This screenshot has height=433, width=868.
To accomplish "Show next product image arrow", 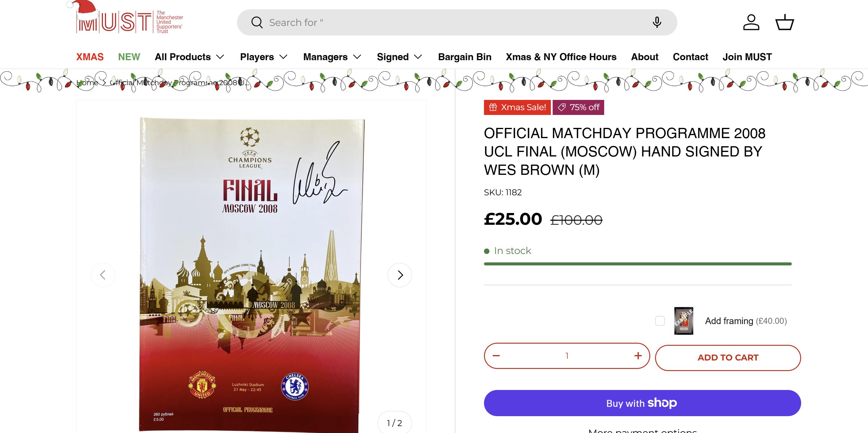I will pyautogui.click(x=400, y=275).
